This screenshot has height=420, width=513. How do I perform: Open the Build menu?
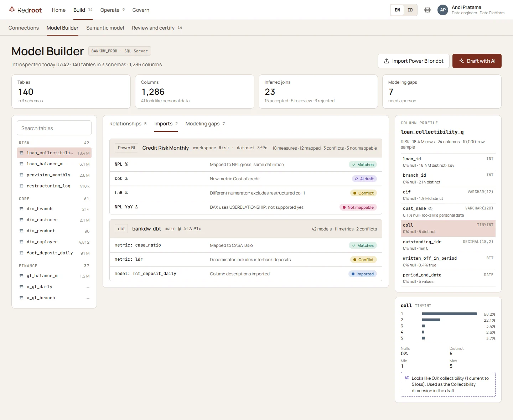click(x=83, y=10)
